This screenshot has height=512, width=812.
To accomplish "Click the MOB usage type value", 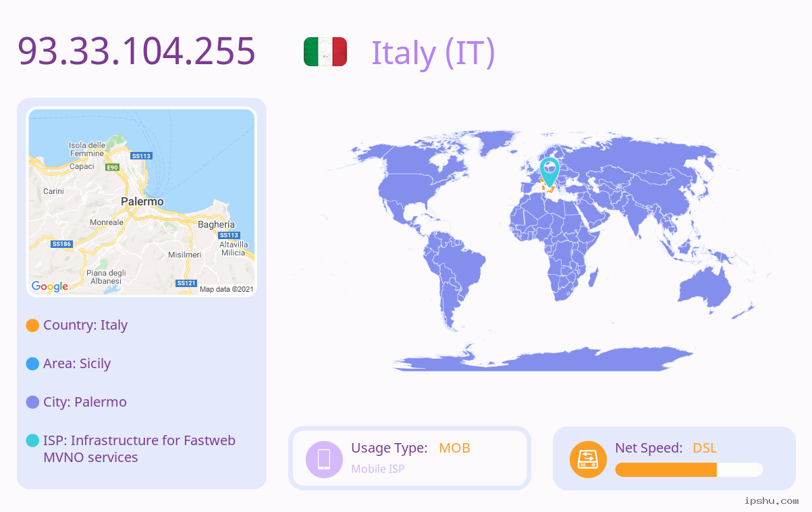I will pos(454,448).
